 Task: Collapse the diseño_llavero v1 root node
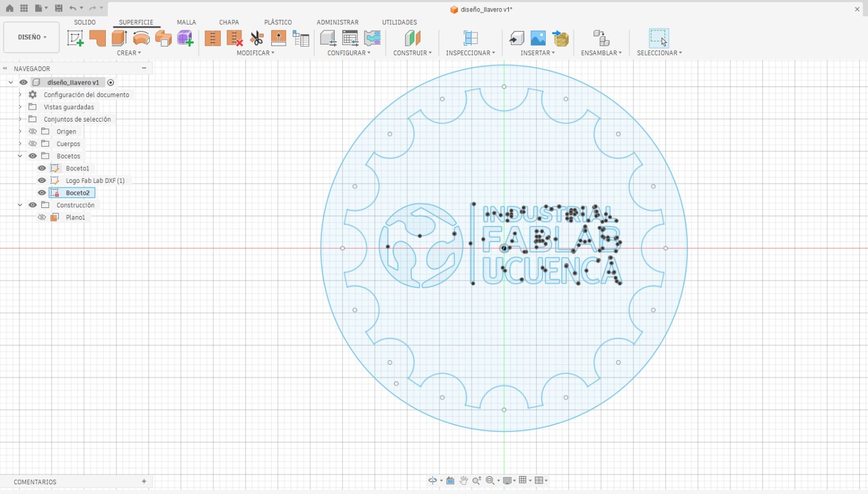click(x=10, y=83)
